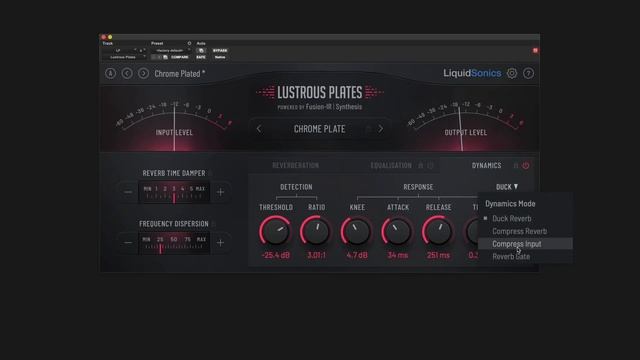
Task: Open the DUCK dynamics mode dropdown
Action: coord(507,187)
